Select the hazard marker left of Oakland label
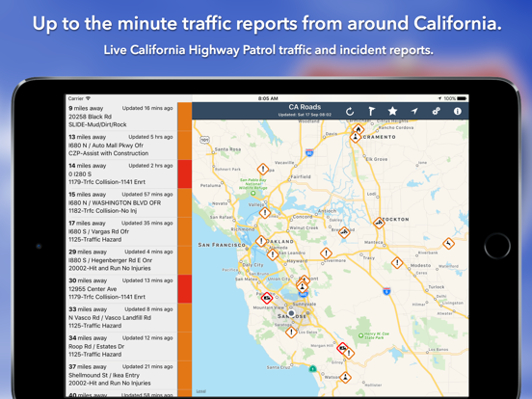Screen dimensions: 532x399 (261, 241)
